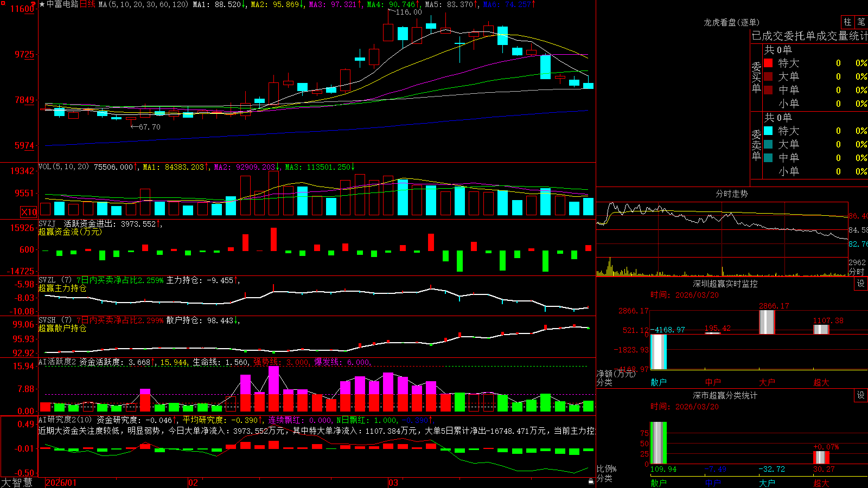Screen dimensions: 868x488
Task: Click the 超赢散户持仓 label
Action: pos(62,328)
